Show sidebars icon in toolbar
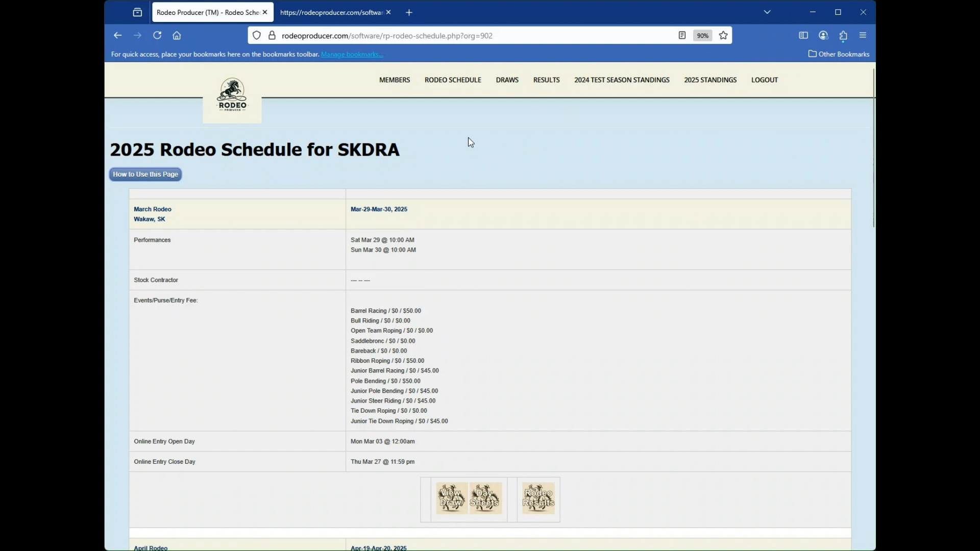Viewport: 980px width, 551px height. pyautogui.click(x=803, y=35)
